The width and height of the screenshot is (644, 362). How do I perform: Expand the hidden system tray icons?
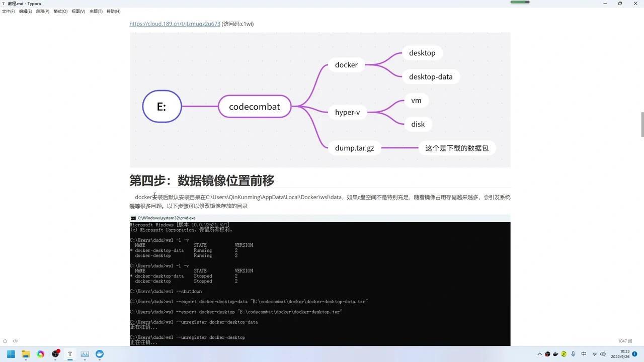click(539, 353)
